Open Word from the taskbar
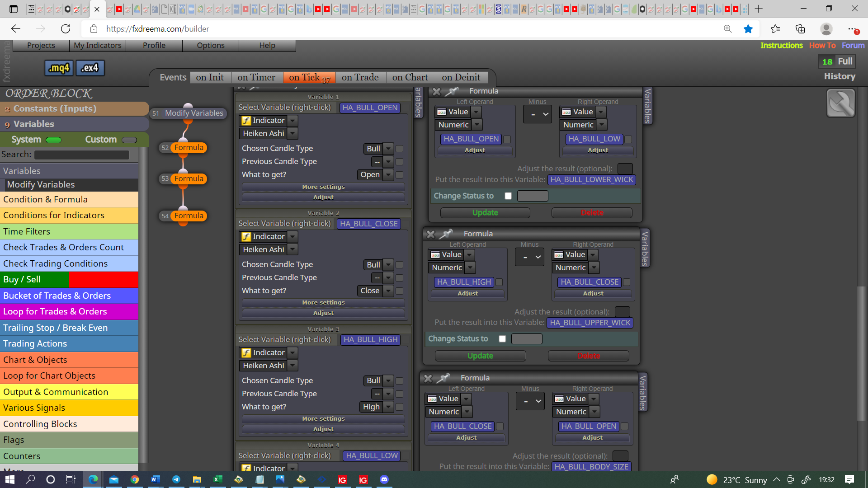Screen dimensions: 868x488 point(155,479)
